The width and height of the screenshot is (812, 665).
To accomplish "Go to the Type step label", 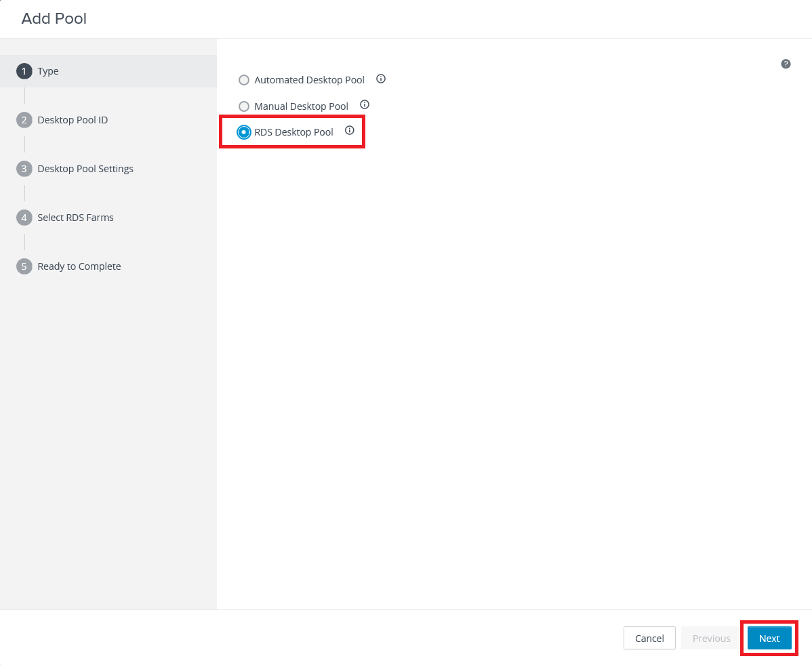I will coord(48,71).
